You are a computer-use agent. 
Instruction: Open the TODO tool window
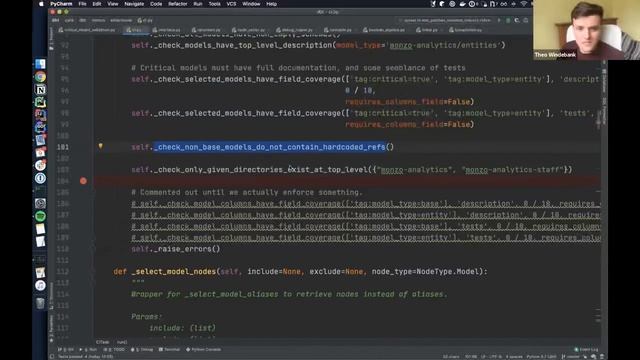point(114,349)
